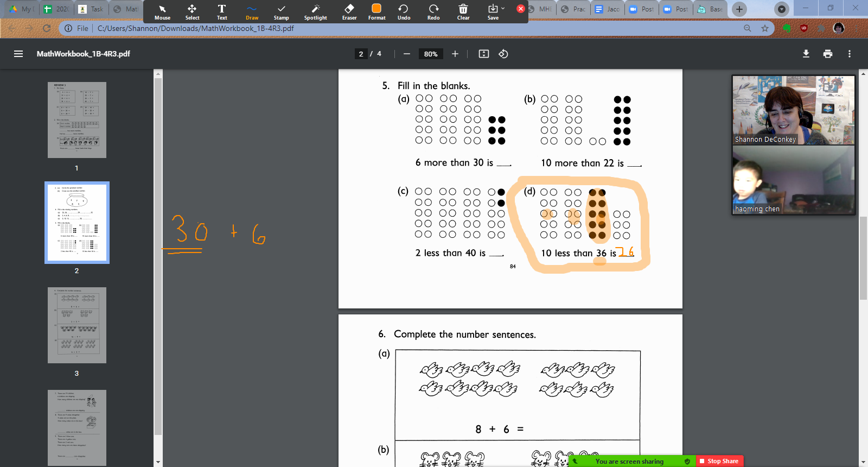Edit the current page number field
The height and width of the screenshot is (467, 868).
(x=361, y=54)
